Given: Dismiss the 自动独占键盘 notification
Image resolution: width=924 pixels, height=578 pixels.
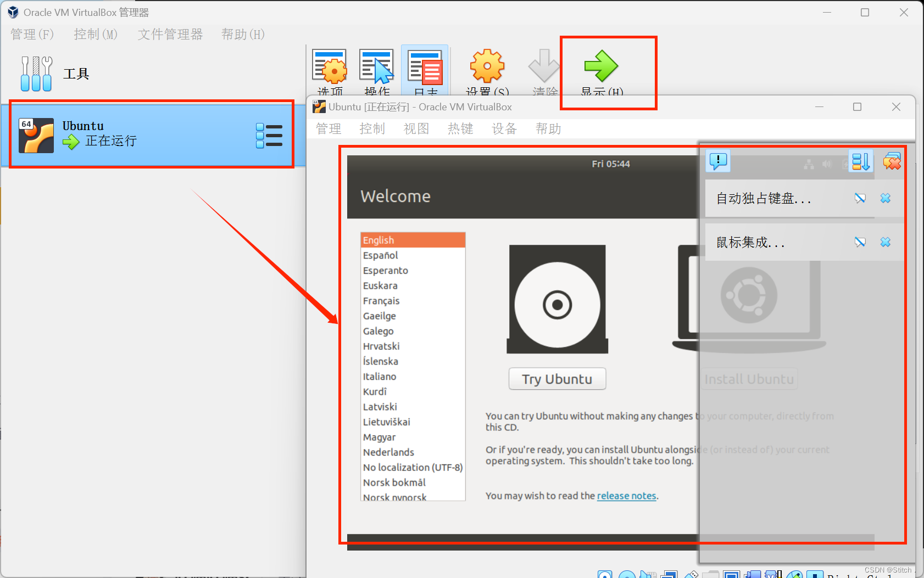Looking at the screenshot, I should point(886,198).
